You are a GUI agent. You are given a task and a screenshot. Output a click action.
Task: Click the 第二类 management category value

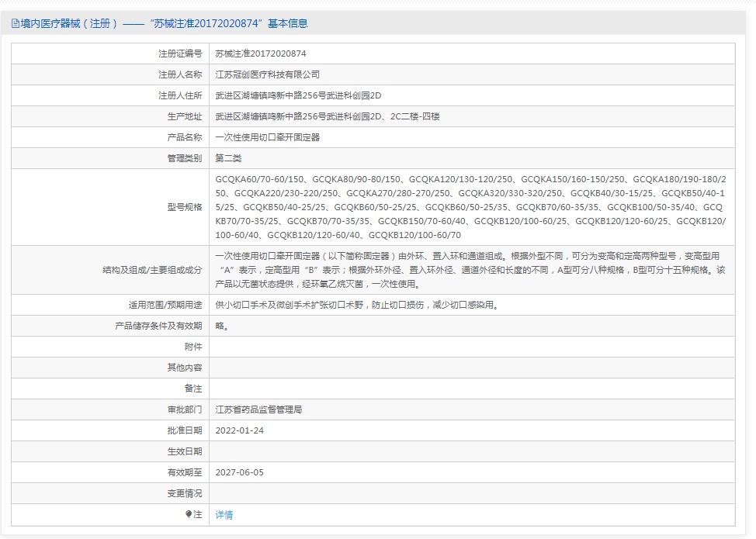(x=228, y=158)
